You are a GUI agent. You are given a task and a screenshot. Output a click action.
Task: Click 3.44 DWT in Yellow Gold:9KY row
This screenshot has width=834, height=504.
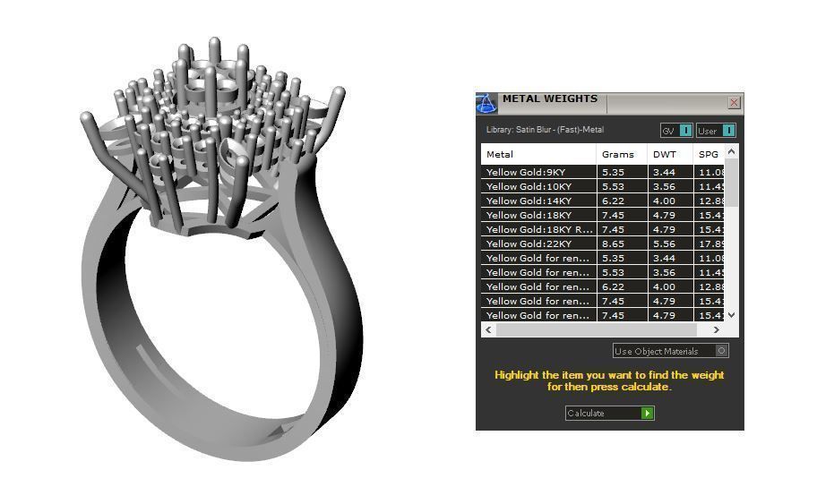[x=670, y=172]
